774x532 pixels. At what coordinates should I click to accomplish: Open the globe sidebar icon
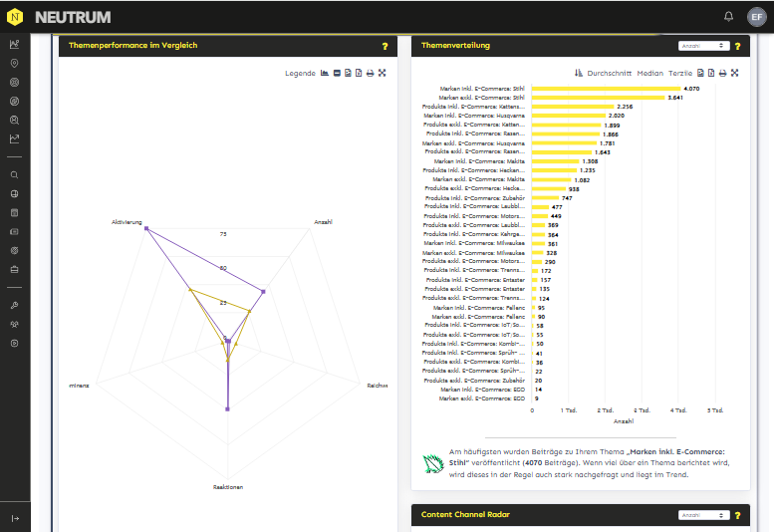click(x=14, y=194)
